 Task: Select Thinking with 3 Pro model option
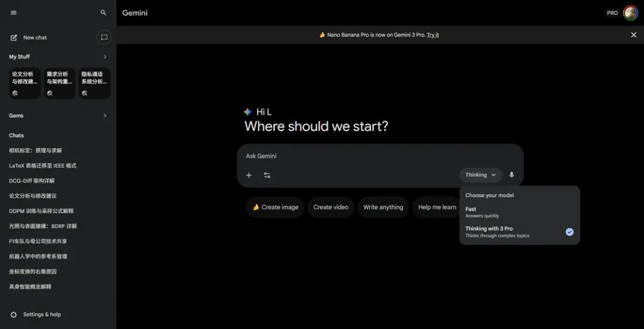tap(519, 232)
